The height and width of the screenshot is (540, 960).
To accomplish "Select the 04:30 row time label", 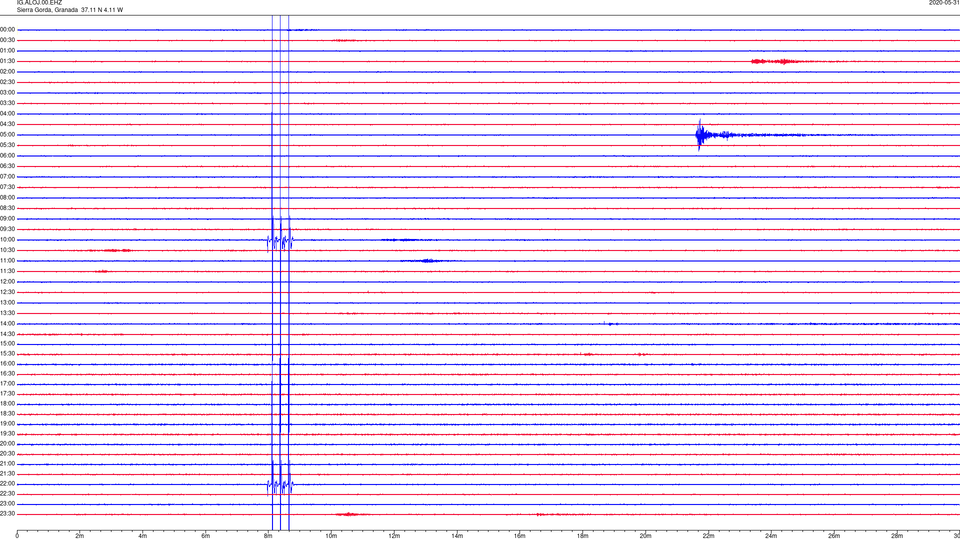I will pos(7,124).
